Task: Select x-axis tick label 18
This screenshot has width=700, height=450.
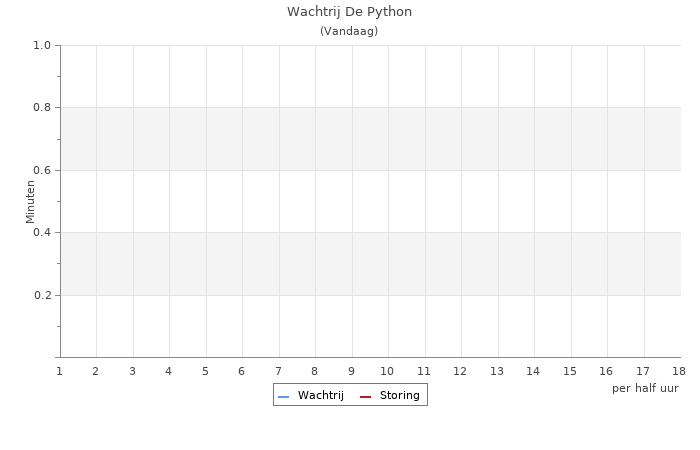Action: (679, 372)
